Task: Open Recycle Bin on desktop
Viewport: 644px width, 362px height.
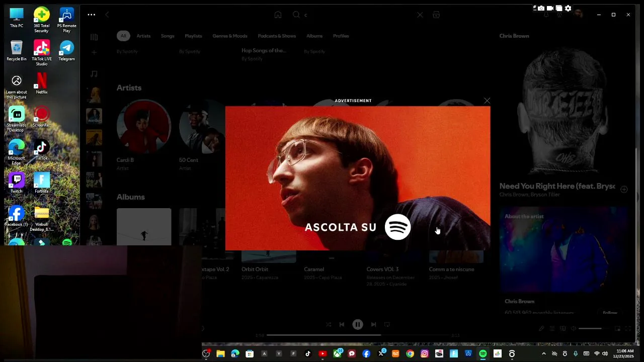Action: pyautogui.click(x=17, y=51)
